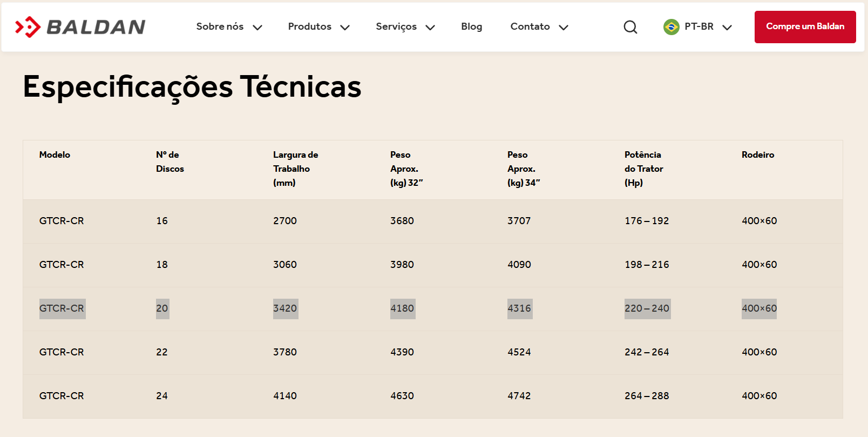
Task: Select the highlighted GTCR-CR model cell
Action: tap(62, 308)
